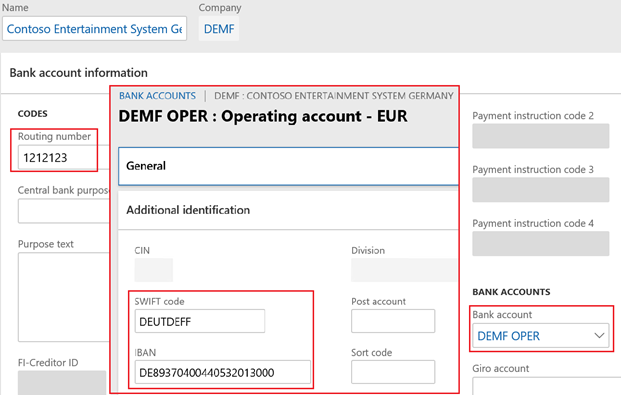Screen dimensions: 621x395
Task: Collapse the Additional identification section
Action: pyautogui.click(x=288, y=210)
